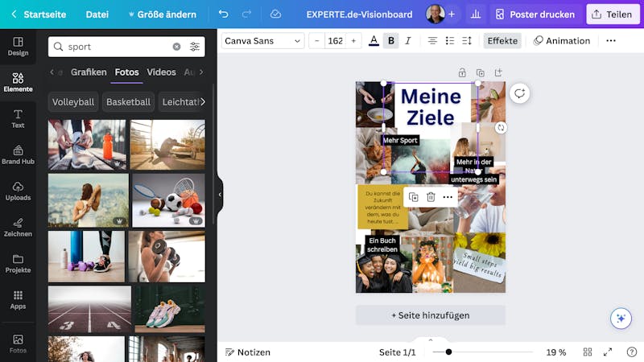644x362 pixels.
Task: Switch to the Videos tab
Action: (x=162, y=72)
